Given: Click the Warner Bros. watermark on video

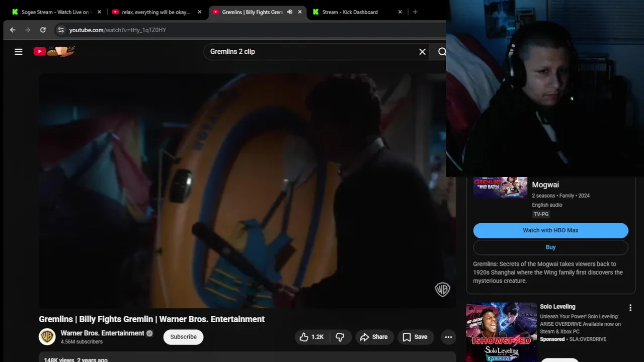Looking at the screenshot, I should tap(442, 289).
